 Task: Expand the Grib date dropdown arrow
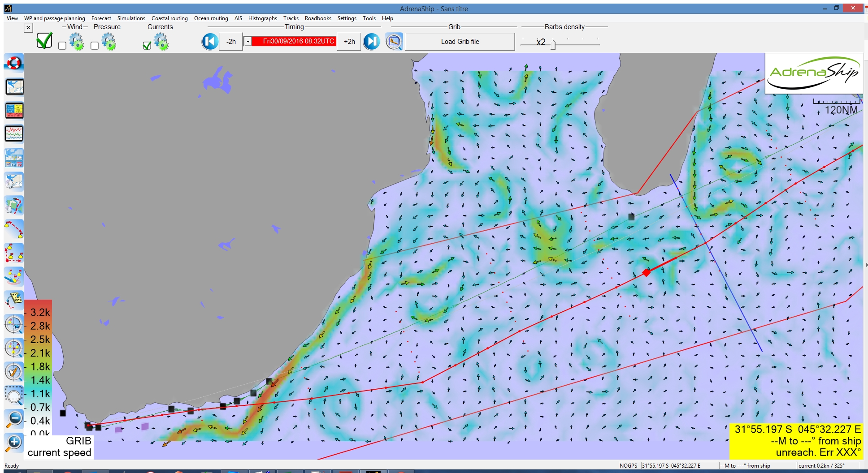247,42
